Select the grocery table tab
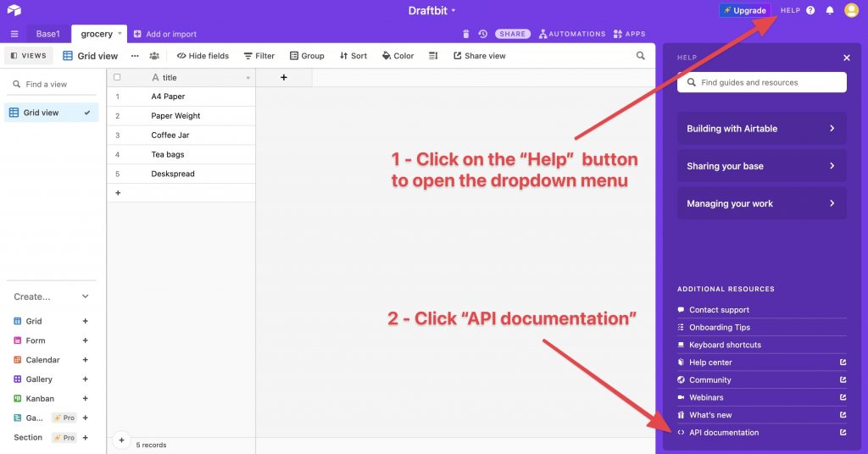This screenshot has width=868, height=454. pyautogui.click(x=97, y=34)
